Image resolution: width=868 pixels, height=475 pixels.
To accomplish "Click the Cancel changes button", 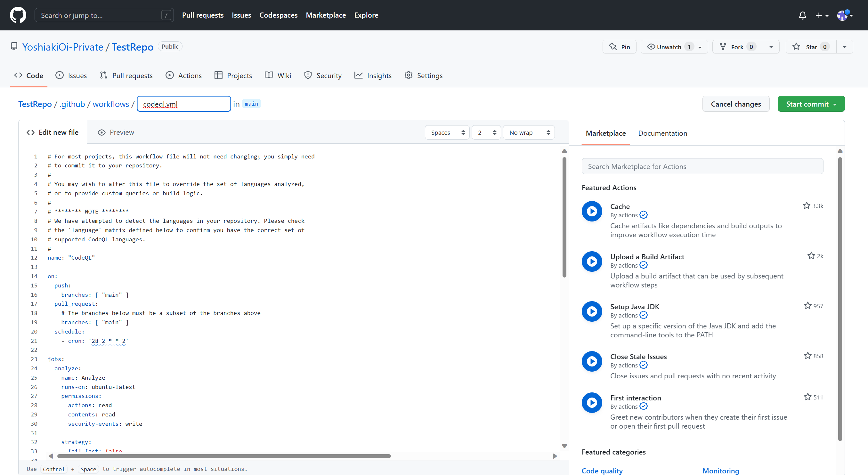I will 736,104.
